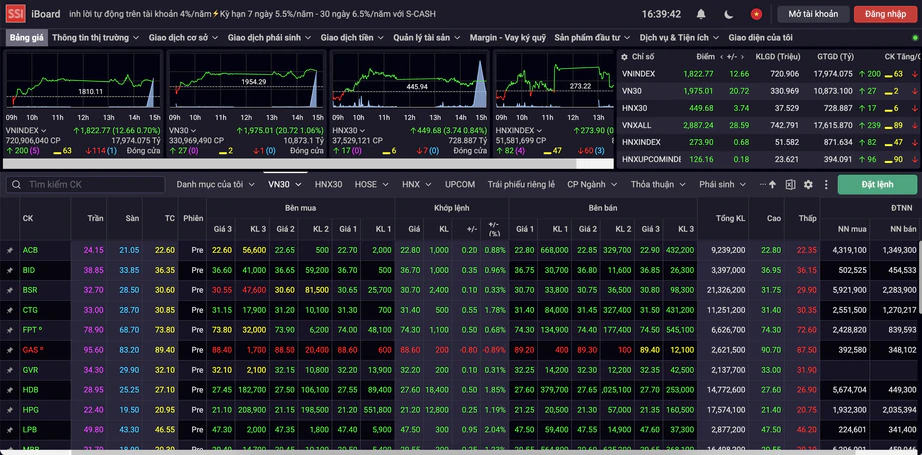
Task: Open Margin - Vay ký quỹ menu
Action: click(x=508, y=38)
